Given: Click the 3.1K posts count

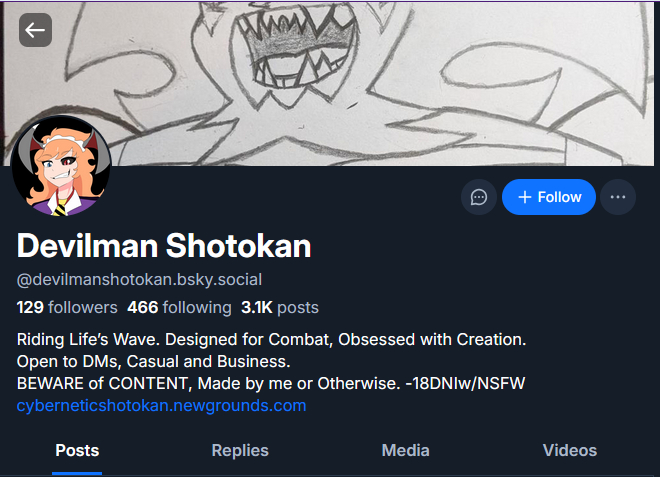Looking at the screenshot, I should click(279, 307).
